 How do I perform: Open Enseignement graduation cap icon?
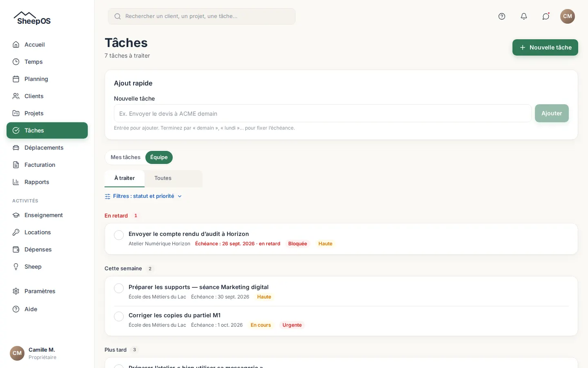(x=16, y=215)
